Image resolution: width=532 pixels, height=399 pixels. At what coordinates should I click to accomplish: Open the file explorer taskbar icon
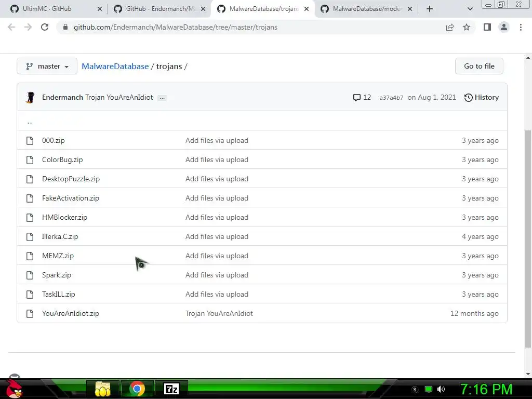(x=103, y=389)
